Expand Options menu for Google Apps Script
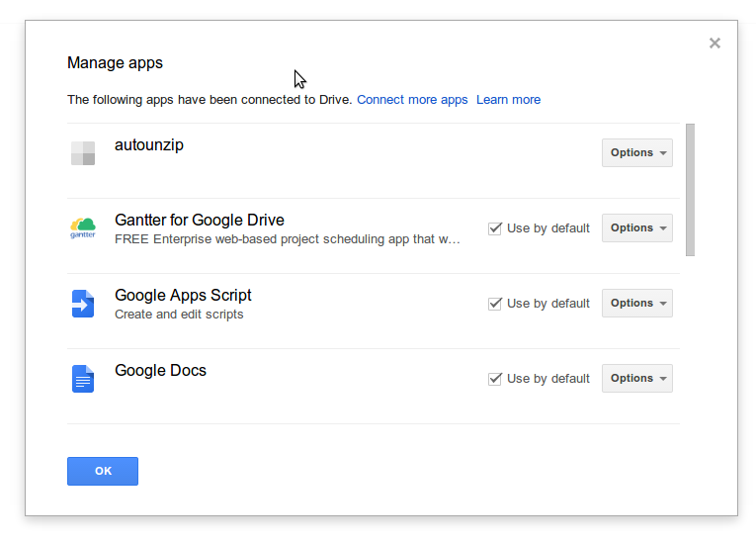Image resolution: width=756 pixels, height=543 pixels. [636, 303]
